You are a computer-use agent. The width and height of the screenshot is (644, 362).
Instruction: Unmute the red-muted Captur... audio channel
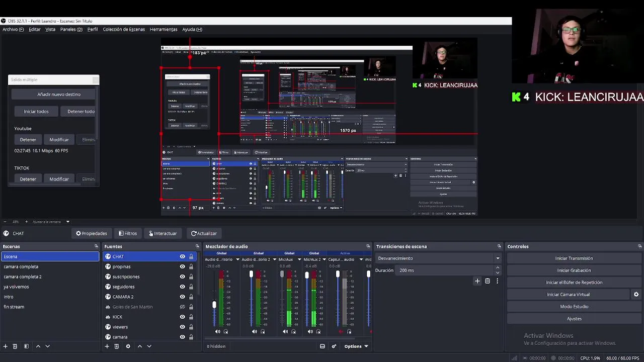click(341, 331)
